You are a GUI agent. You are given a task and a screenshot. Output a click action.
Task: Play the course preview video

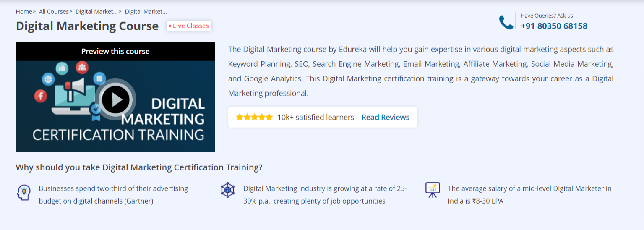pos(115,100)
